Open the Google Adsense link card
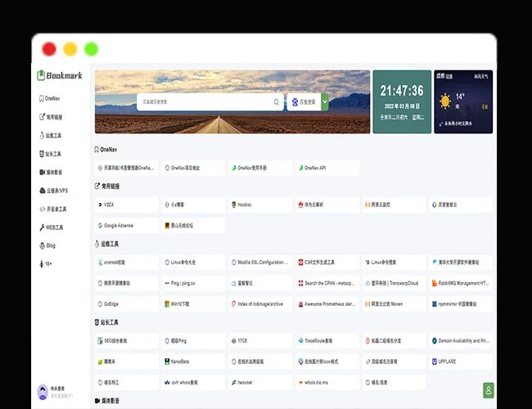The image size is (532, 409). point(127,226)
